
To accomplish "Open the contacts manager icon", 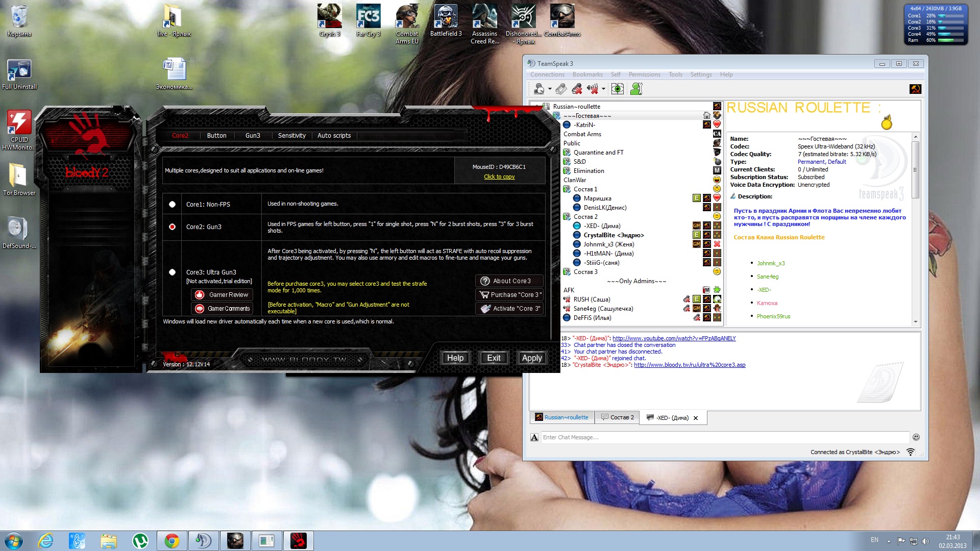I will pos(636,89).
